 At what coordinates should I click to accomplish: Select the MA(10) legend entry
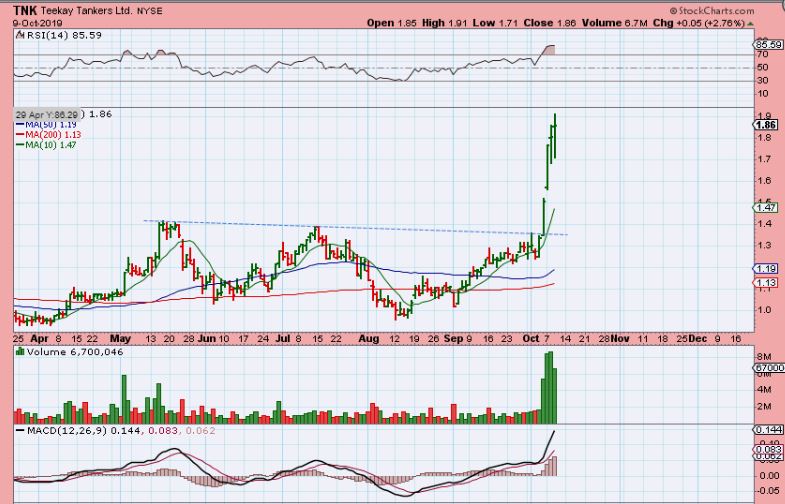pos(44,145)
